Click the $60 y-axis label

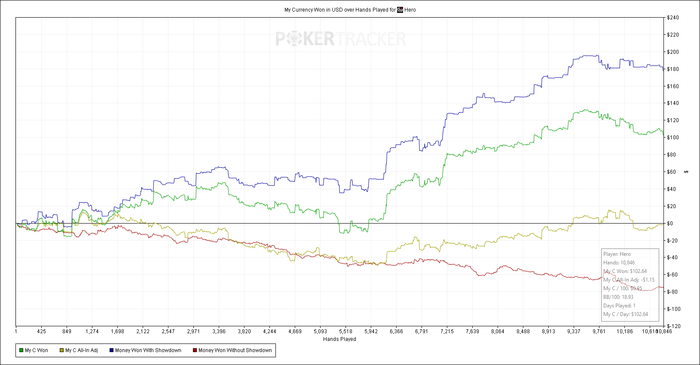[x=671, y=172]
